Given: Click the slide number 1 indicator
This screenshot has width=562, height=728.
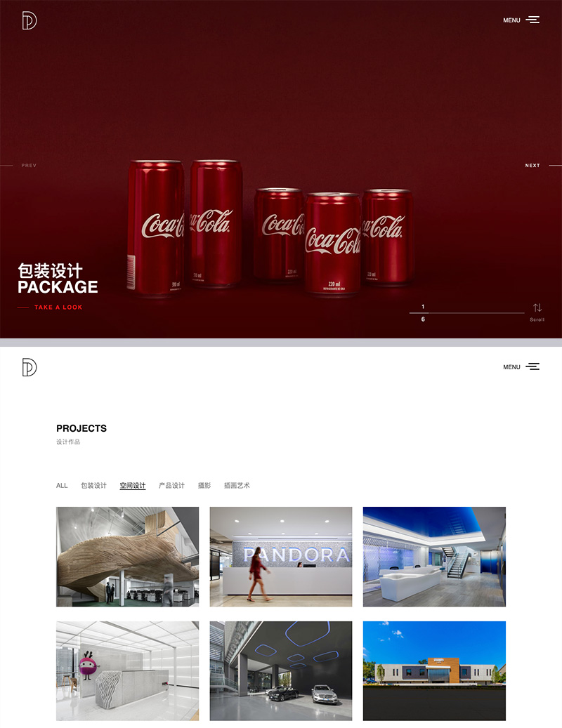Looking at the screenshot, I should coord(423,307).
